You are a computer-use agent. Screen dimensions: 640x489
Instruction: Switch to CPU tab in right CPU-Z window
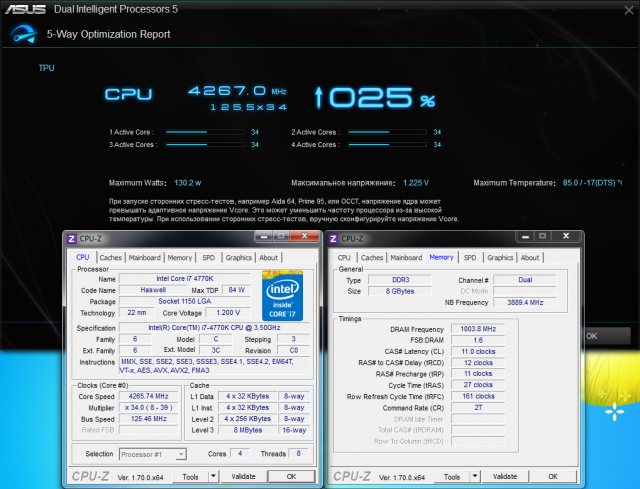[x=344, y=258]
